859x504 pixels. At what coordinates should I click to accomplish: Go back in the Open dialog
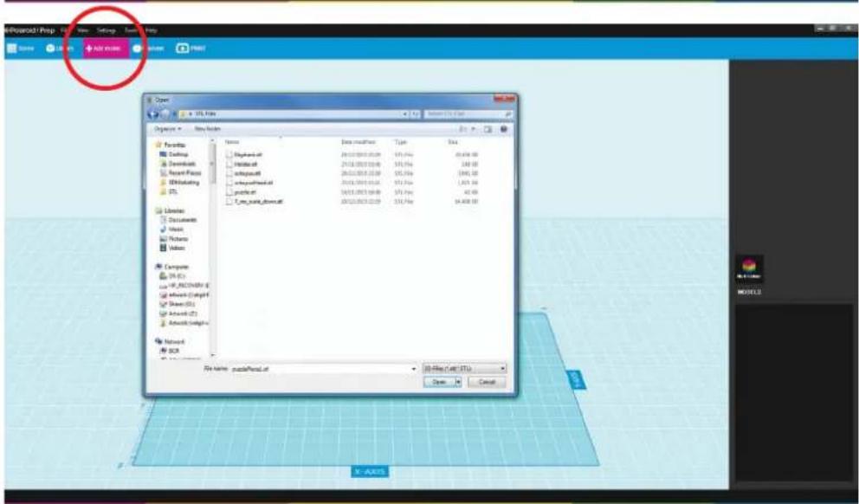click(153, 114)
